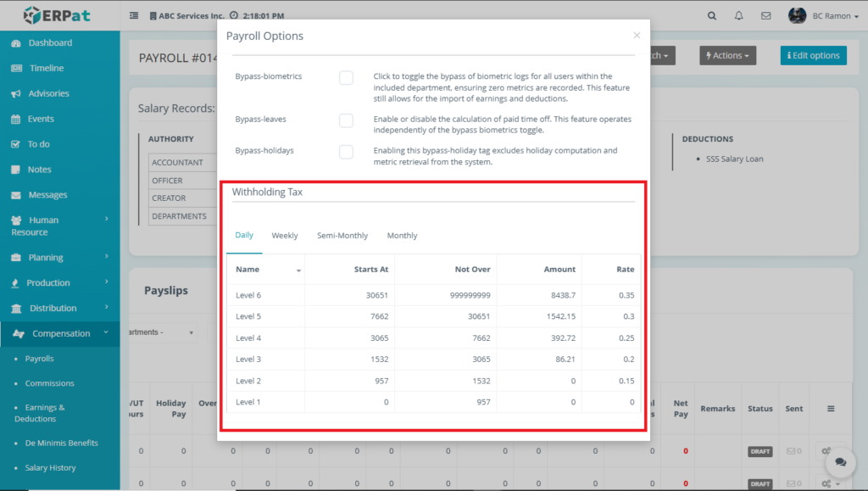The image size is (868, 491).
Task: Click SSS Salary Loan deduction
Action: coord(734,159)
